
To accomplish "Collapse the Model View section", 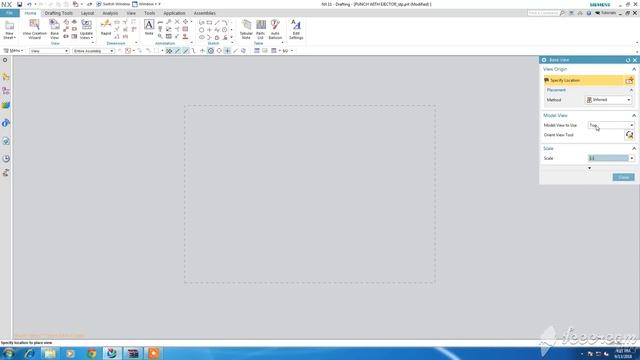I will (634, 116).
